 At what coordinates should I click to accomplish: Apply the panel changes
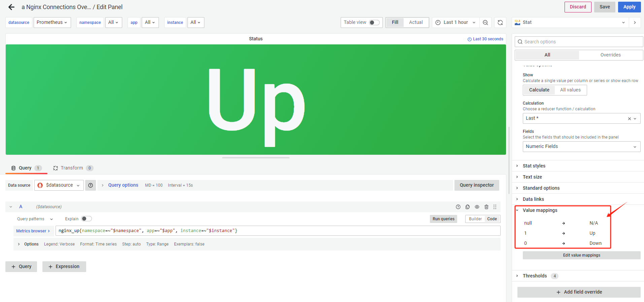click(x=629, y=7)
